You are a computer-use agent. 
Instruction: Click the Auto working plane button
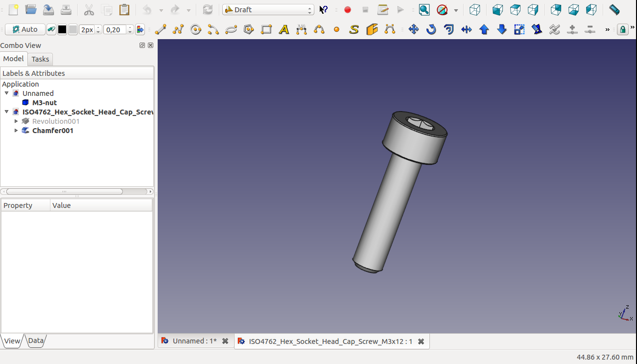click(x=25, y=30)
